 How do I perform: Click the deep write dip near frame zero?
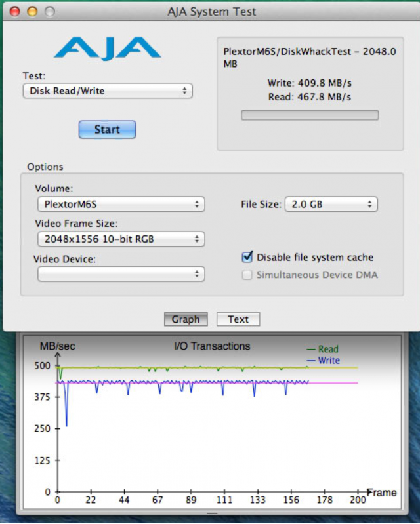pos(66,405)
